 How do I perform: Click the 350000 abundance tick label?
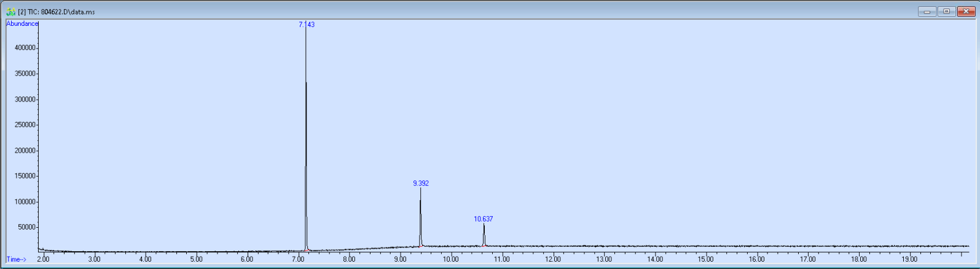(x=25, y=74)
